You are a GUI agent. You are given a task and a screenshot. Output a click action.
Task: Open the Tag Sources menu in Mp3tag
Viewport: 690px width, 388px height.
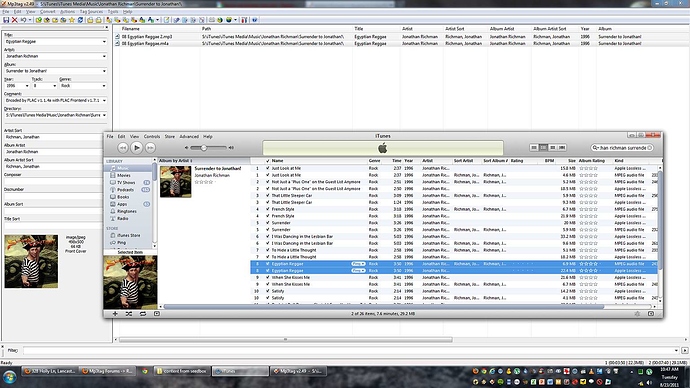(x=92, y=11)
